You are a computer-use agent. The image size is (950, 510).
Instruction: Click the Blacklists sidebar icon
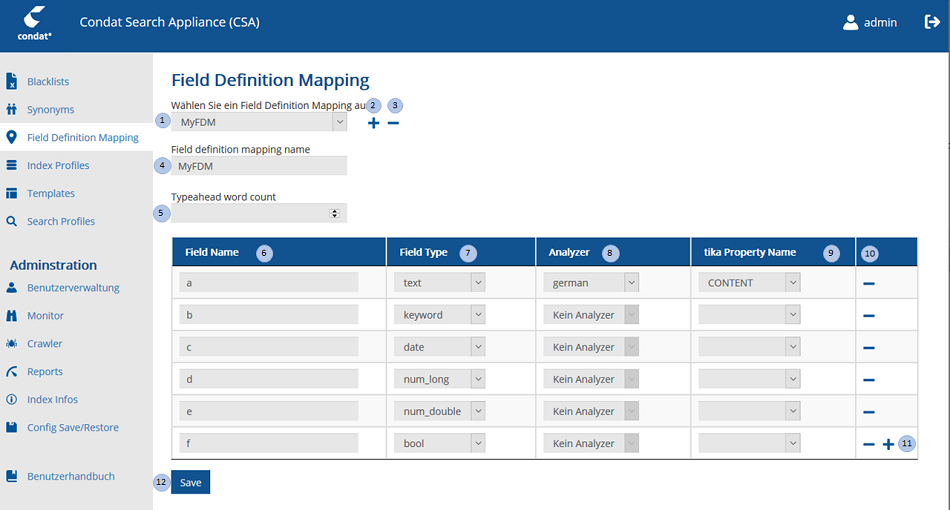coord(12,81)
